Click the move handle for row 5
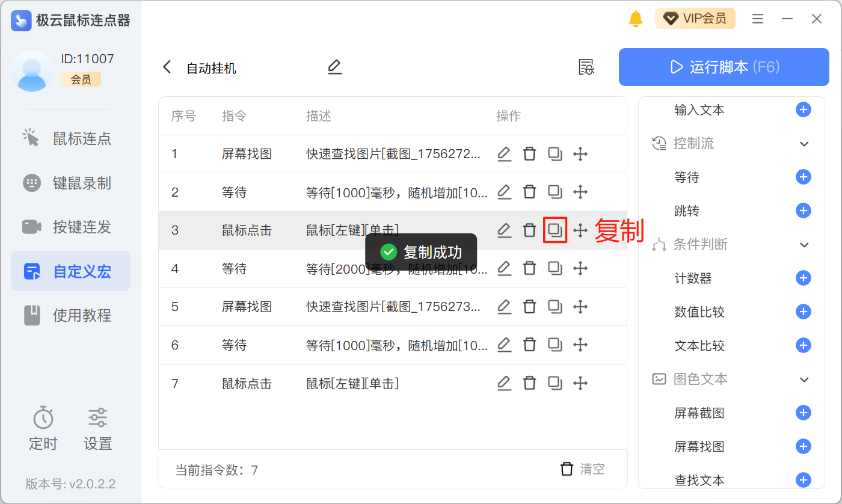The image size is (842, 504). point(580,307)
